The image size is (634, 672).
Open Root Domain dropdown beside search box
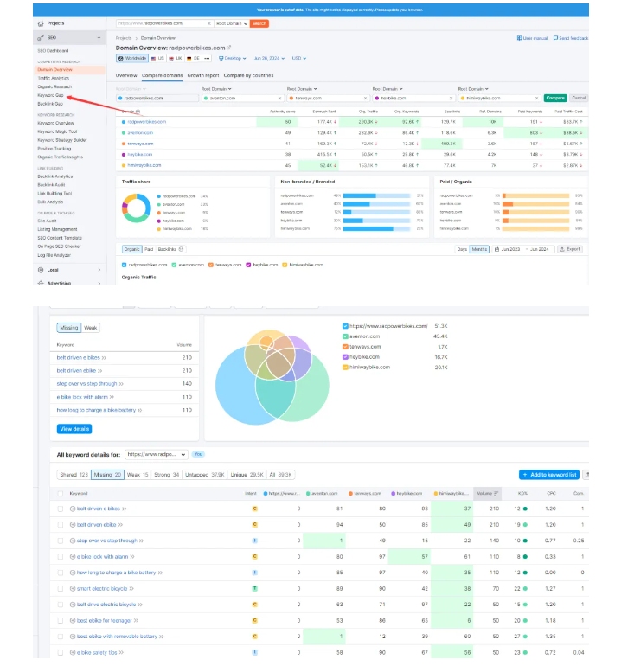232,23
